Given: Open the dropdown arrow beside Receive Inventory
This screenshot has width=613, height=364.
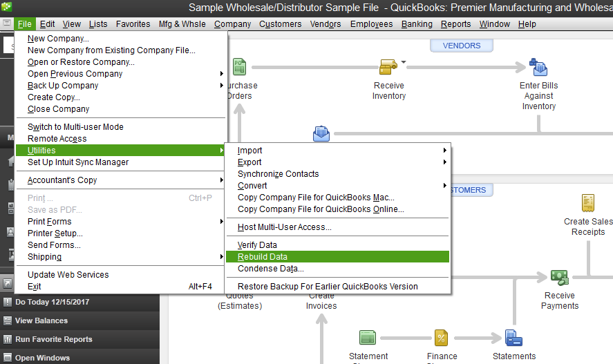Looking at the screenshot, I should coord(404,62).
